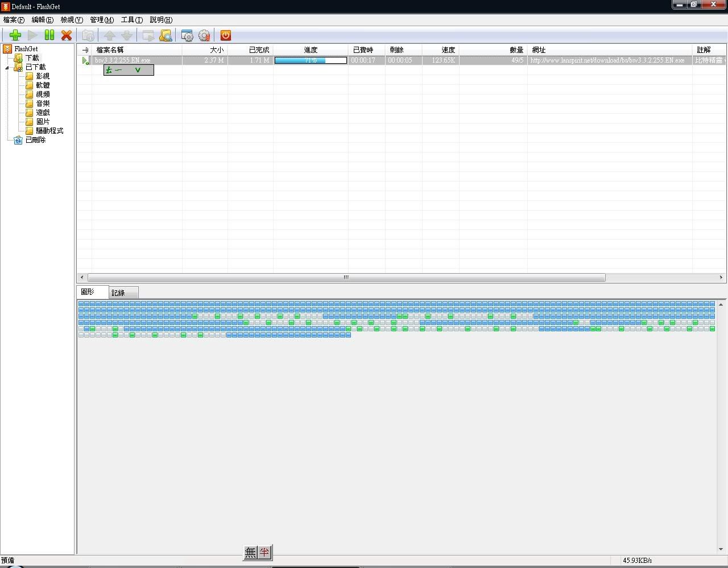Click the move-down arrow toolbar icon
This screenshot has width=728, height=568.
[127, 35]
